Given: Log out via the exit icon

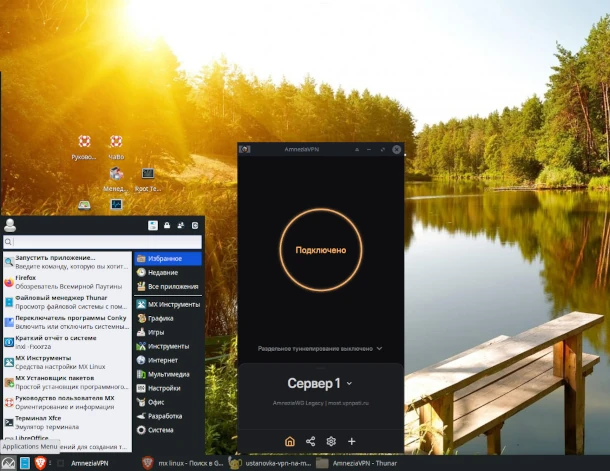Looking at the screenshot, I should pyautogui.click(x=195, y=225).
